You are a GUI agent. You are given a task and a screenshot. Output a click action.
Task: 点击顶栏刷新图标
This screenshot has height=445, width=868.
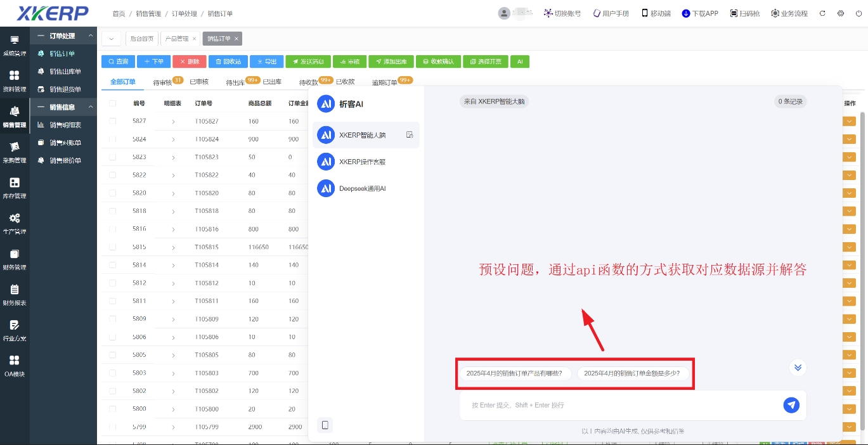tap(822, 13)
